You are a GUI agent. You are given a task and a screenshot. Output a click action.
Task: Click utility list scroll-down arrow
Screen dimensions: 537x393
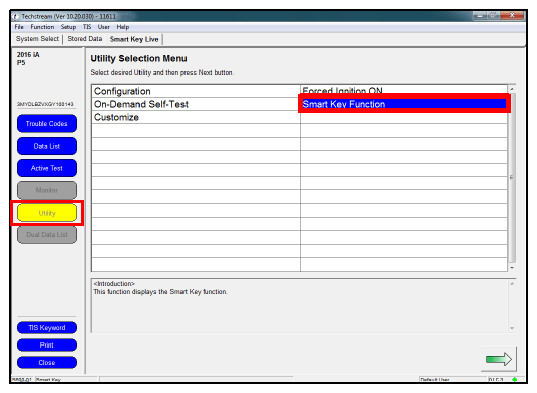click(512, 268)
